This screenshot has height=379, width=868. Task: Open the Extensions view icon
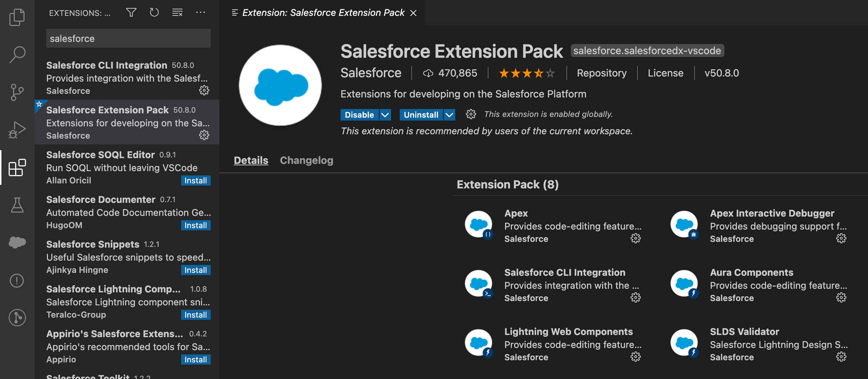17,167
